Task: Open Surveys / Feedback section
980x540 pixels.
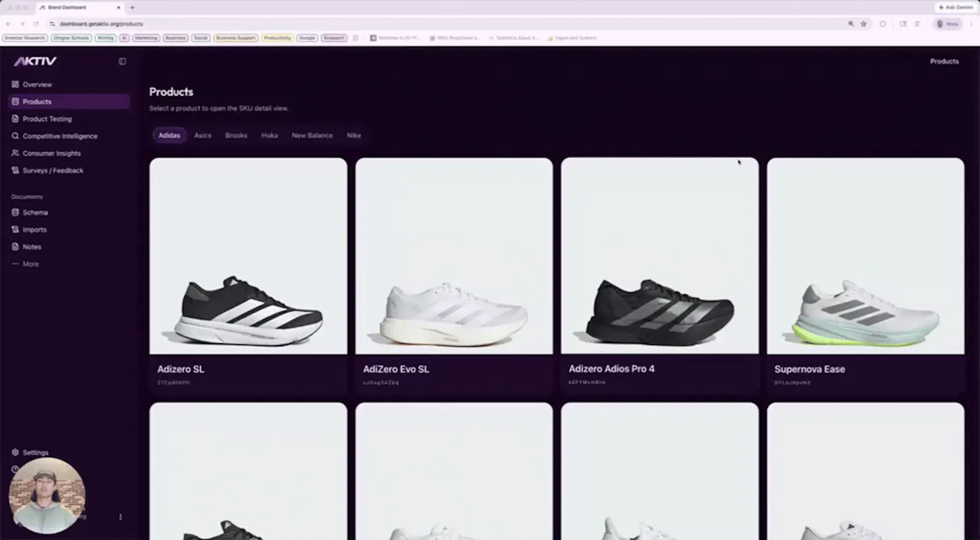Action: [x=53, y=170]
